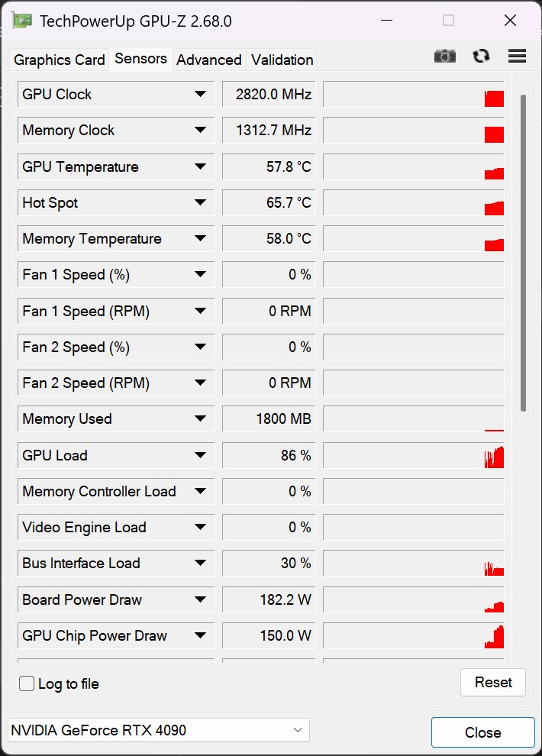Click the vertical scrollbar of sensor list
The width and height of the screenshot is (542, 756).
(523, 252)
